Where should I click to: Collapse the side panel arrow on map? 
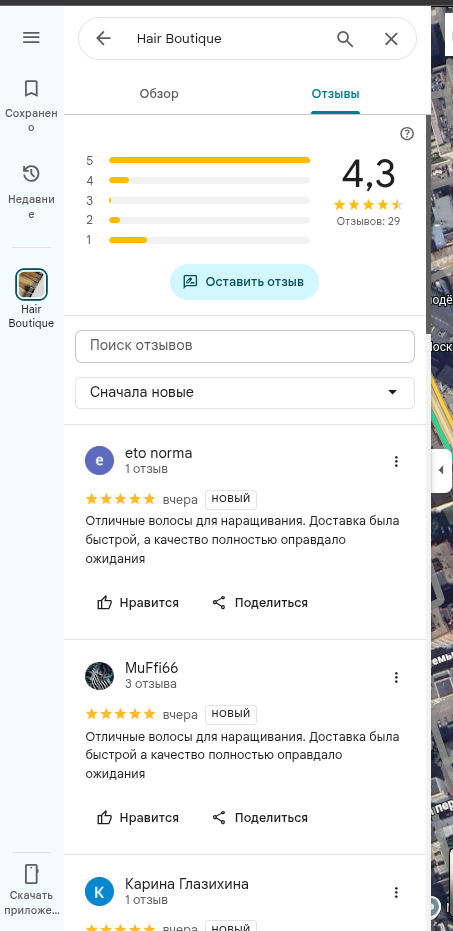[441, 470]
